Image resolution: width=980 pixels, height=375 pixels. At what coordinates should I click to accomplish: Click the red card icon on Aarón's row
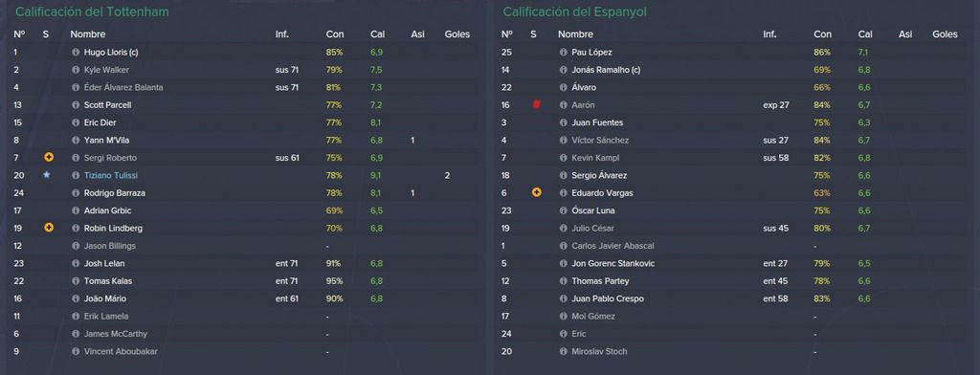pyautogui.click(x=536, y=105)
